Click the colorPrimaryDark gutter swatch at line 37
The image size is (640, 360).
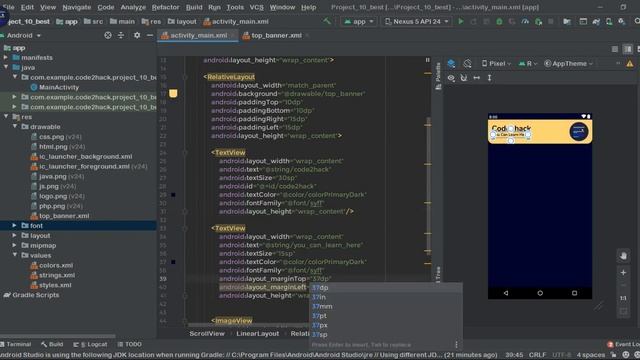pyautogui.click(x=173, y=262)
